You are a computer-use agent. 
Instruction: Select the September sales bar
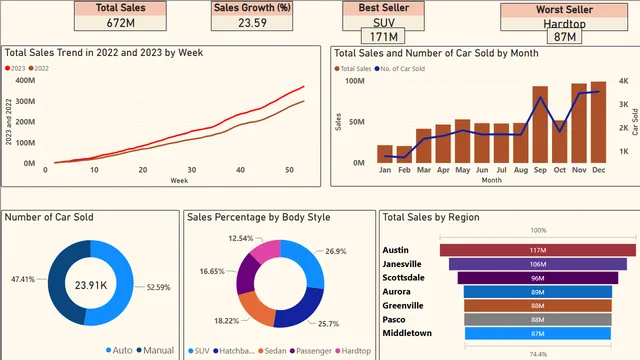pyautogui.click(x=540, y=124)
